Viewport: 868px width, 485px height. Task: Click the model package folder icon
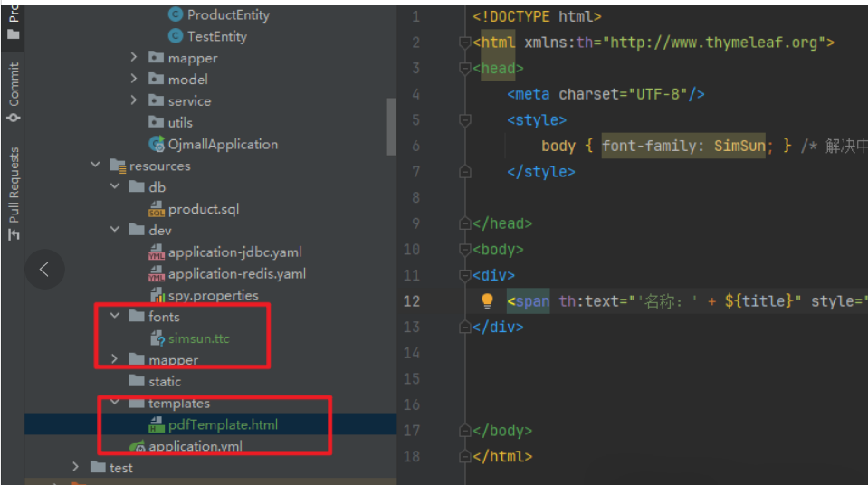click(x=156, y=79)
